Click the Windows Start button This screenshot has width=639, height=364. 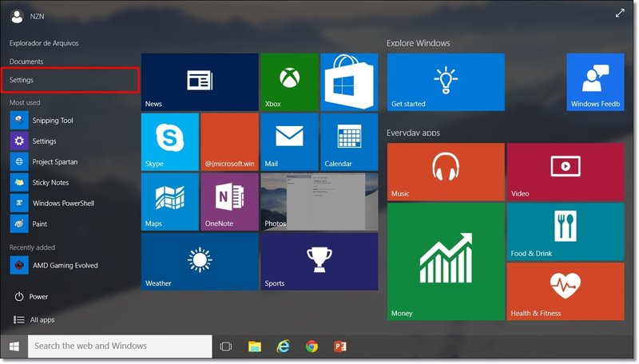tap(14, 346)
